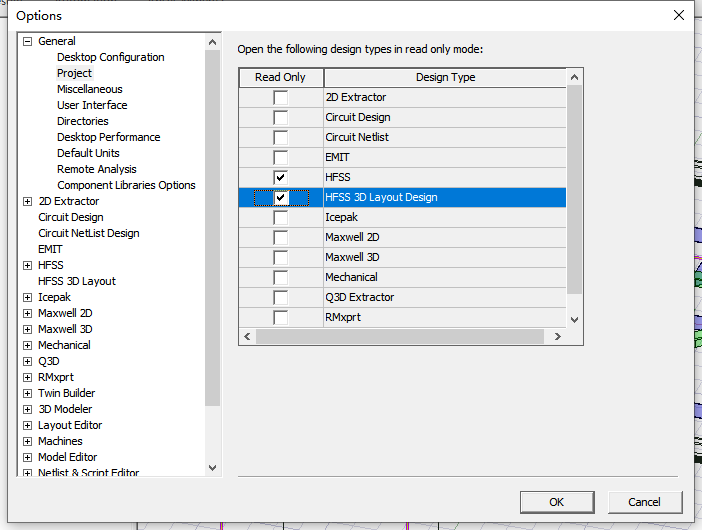Click table scroll down arrow
The width and height of the screenshot is (702, 530).
tap(574, 320)
